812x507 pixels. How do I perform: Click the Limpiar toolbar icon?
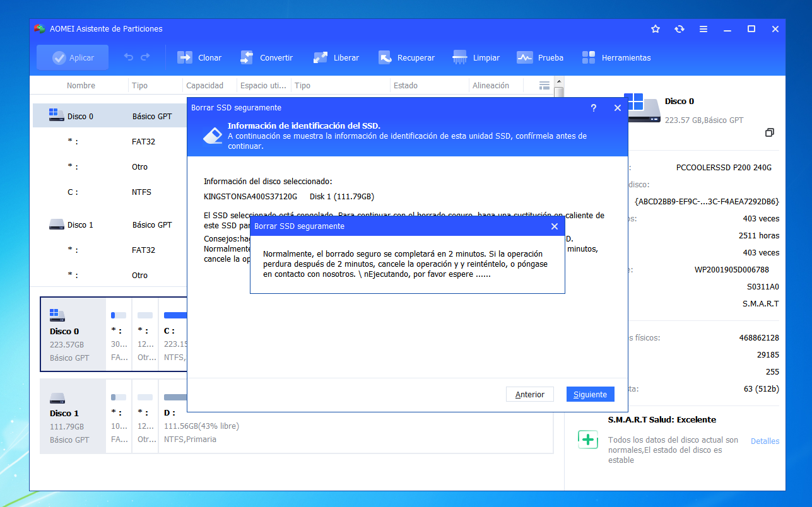click(x=460, y=57)
